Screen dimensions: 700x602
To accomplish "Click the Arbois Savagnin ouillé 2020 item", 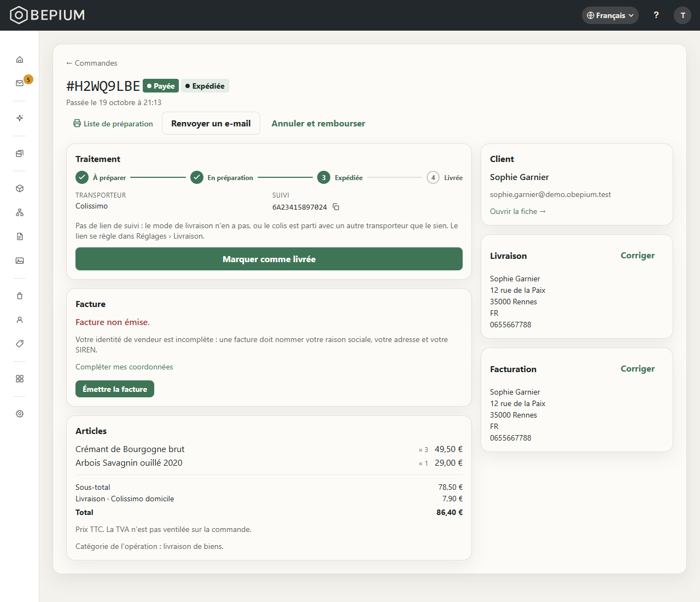I will click(x=129, y=463).
